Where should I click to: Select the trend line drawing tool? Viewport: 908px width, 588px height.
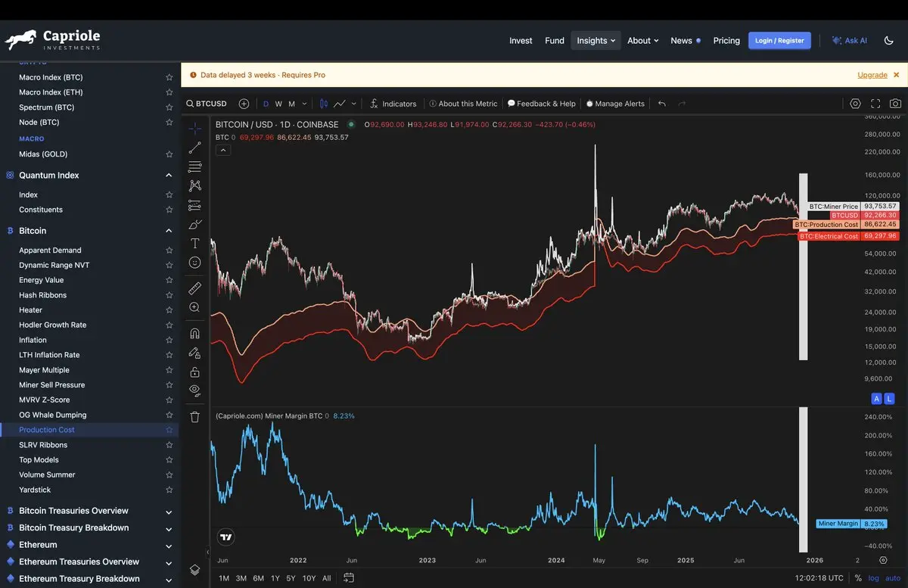pos(194,148)
